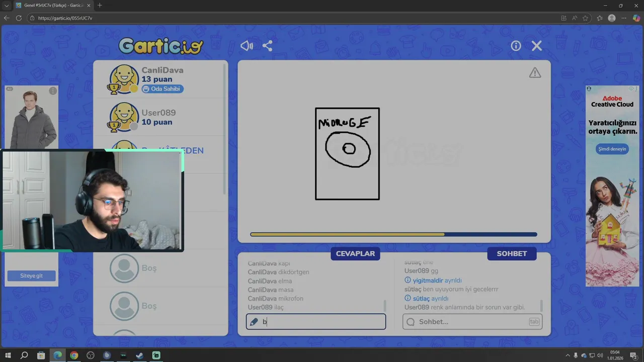Click the system tray volume icon

pyautogui.click(x=600, y=355)
